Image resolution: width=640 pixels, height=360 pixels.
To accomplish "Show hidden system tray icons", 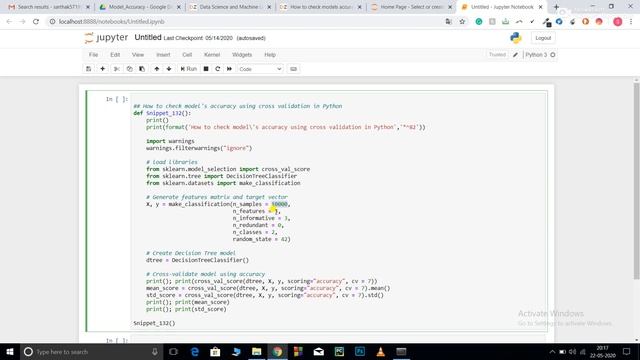I will [552, 351].
